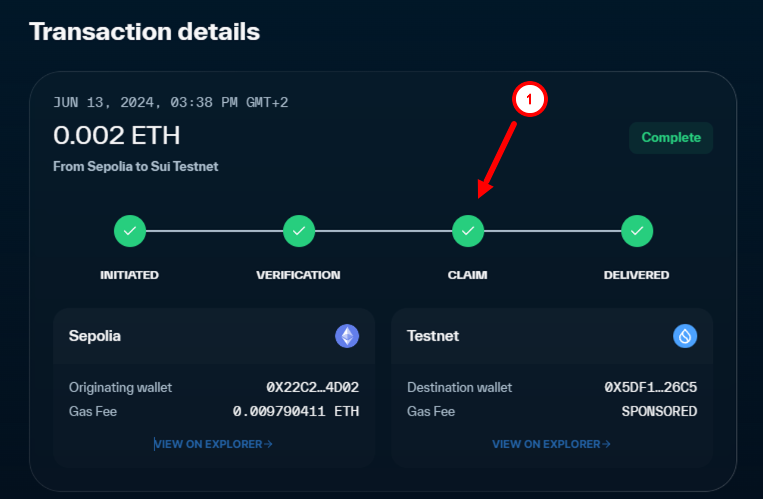Click the Ethereum logo on Sepolia card
Viewport: 763px width, 499px height.
point(347,336)
